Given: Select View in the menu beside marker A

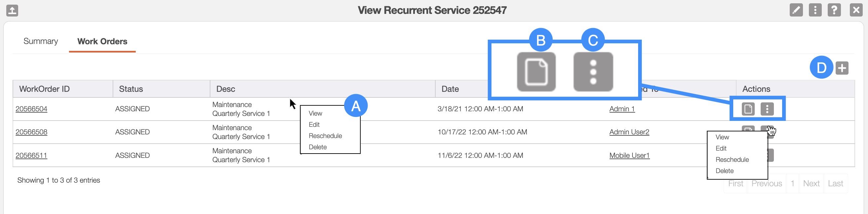Looking at the screenshot, I should tap(315, 114).
